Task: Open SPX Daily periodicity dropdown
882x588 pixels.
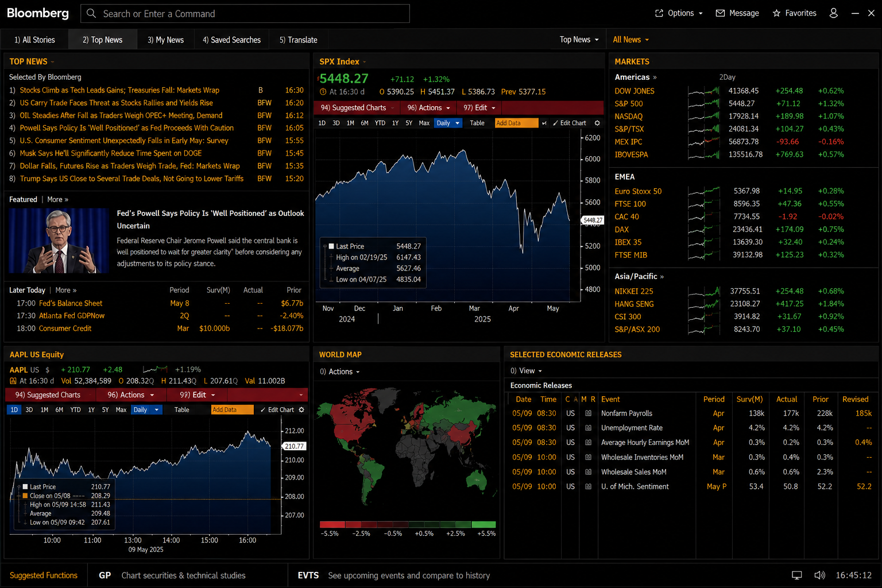Action: [448, 123]
